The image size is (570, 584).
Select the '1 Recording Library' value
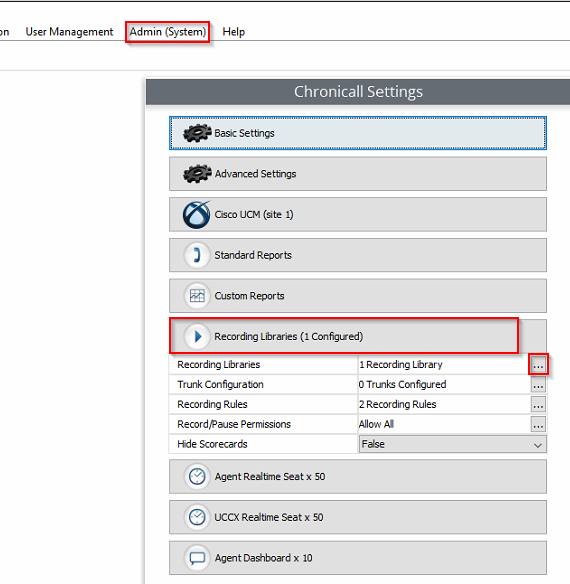pos(401,365)
